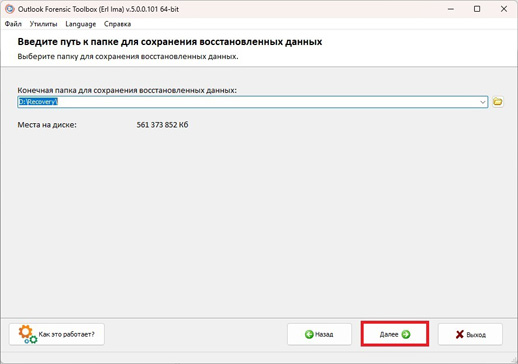Exit using the Выход button
The height and width of the screenshot is (364, 518).
[x=470, y=334]
